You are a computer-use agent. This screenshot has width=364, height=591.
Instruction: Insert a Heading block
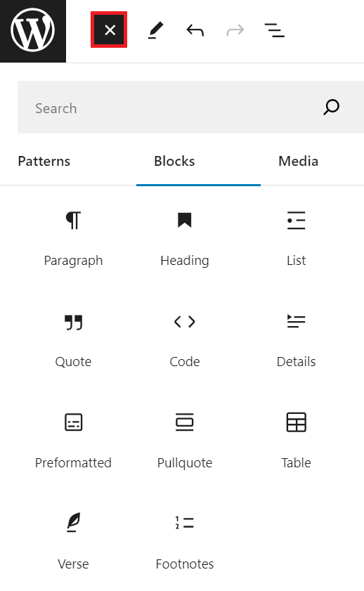(x=185, y=239)
